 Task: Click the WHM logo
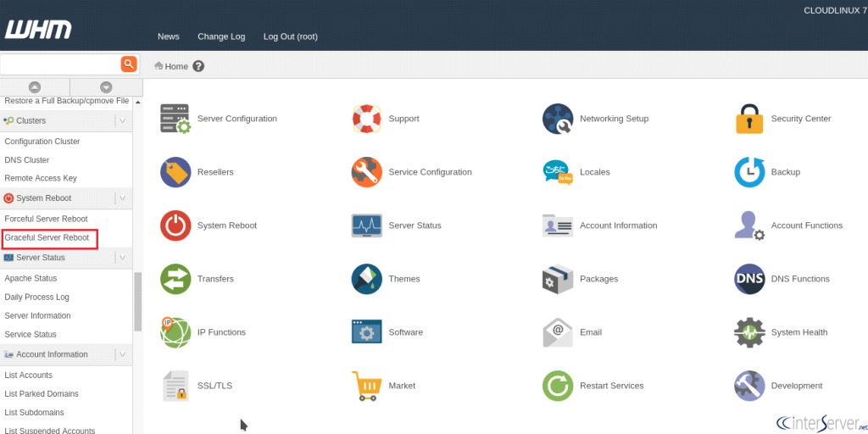point(38,30)
